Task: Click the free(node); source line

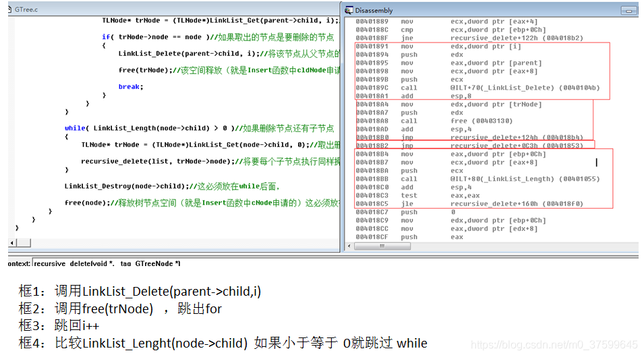Action: click(202, 203)
